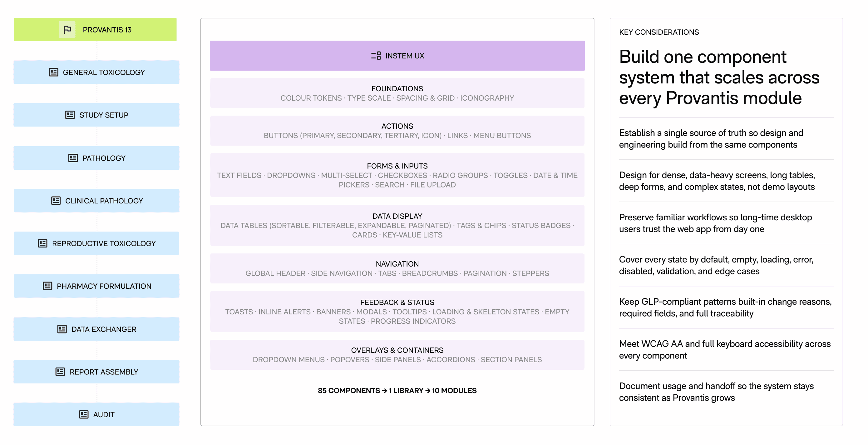
Task: Click the Report Assembly module icon
Action: tap(60, 372)
